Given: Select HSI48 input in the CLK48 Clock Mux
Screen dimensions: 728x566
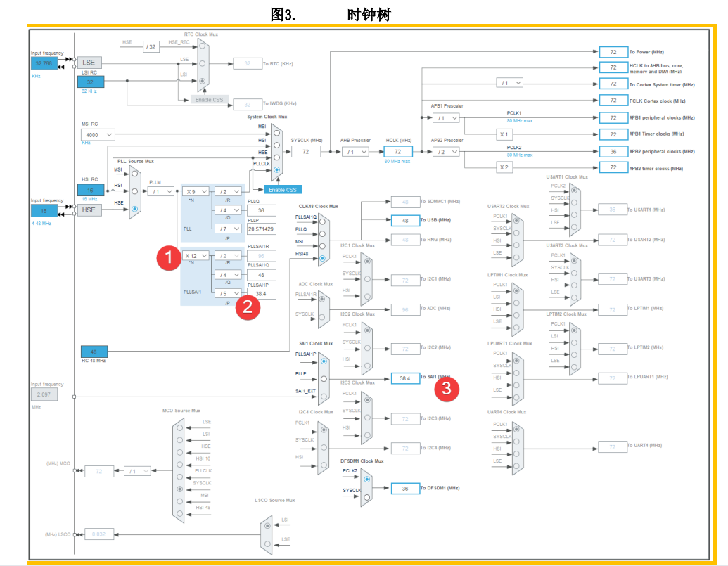Looking at the screenshot, I should pos(323,258).
